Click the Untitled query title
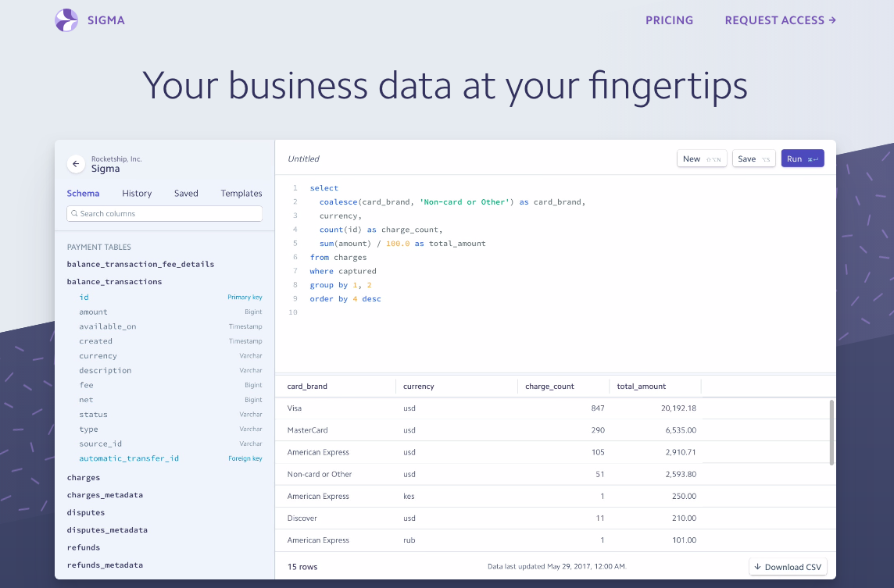 point(303,159)
